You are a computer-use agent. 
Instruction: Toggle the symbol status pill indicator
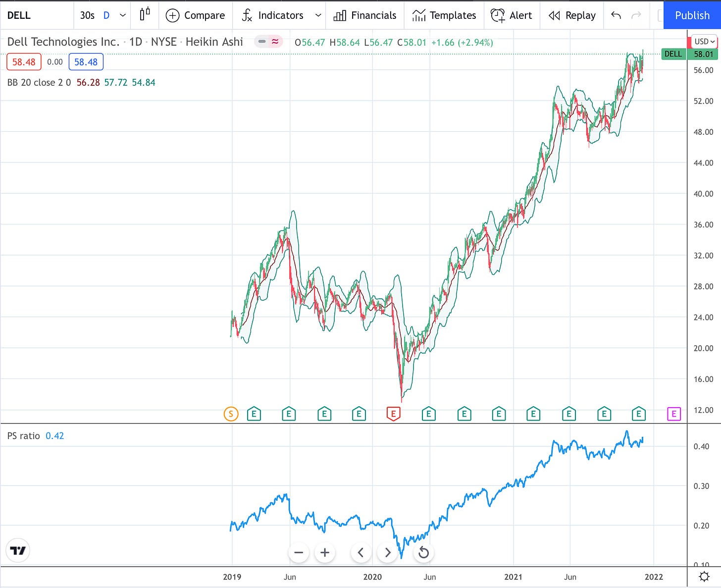point(268,42)
